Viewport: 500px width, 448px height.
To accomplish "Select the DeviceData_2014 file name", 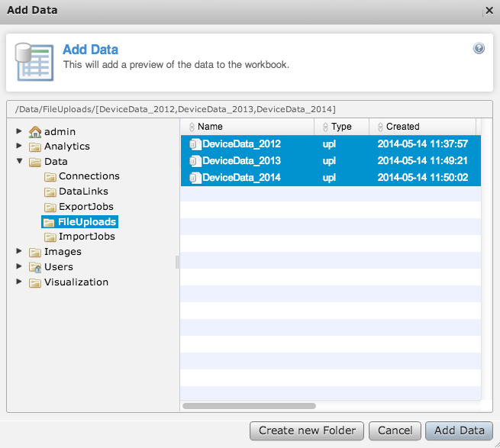I will [242, 178].
